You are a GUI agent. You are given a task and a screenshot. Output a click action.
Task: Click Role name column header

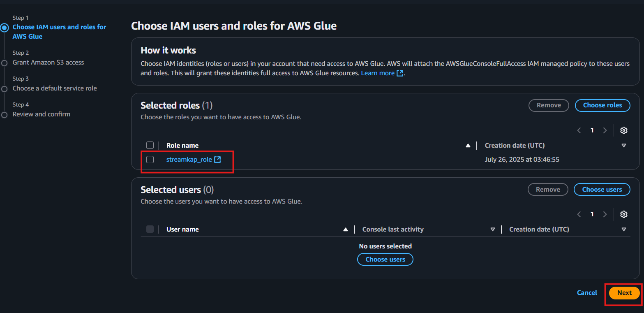(x=182, y=146)
